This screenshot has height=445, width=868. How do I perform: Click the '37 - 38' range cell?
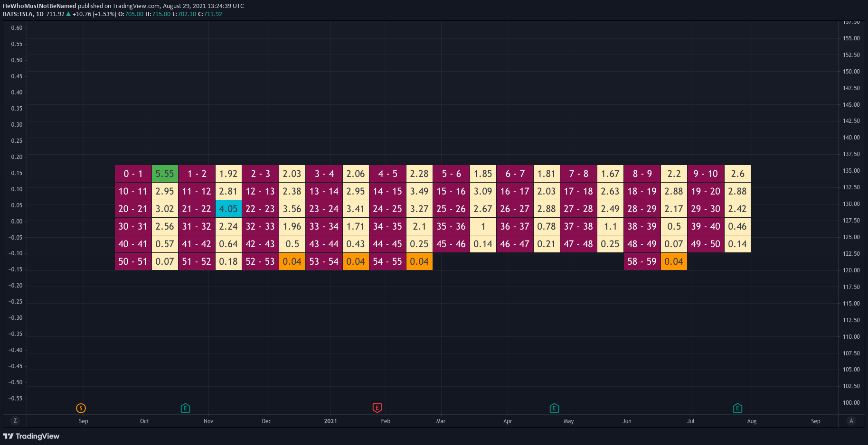[578, 226]
